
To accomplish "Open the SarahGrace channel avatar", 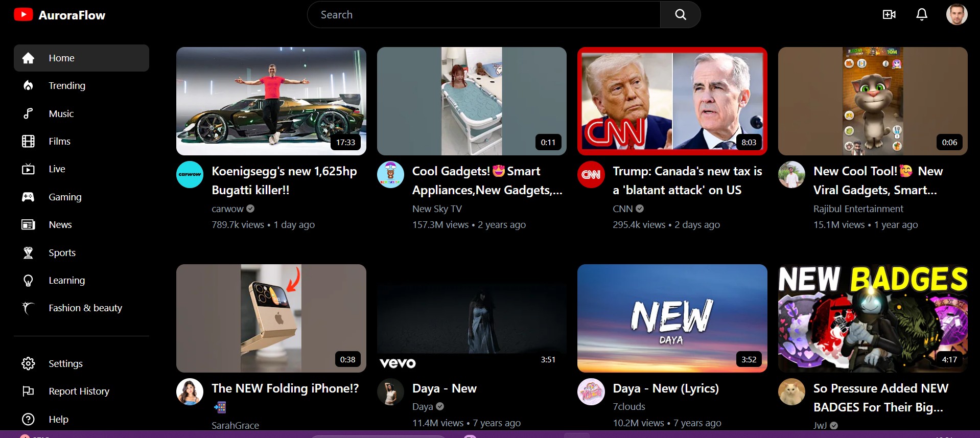I will tap(190, 392).
